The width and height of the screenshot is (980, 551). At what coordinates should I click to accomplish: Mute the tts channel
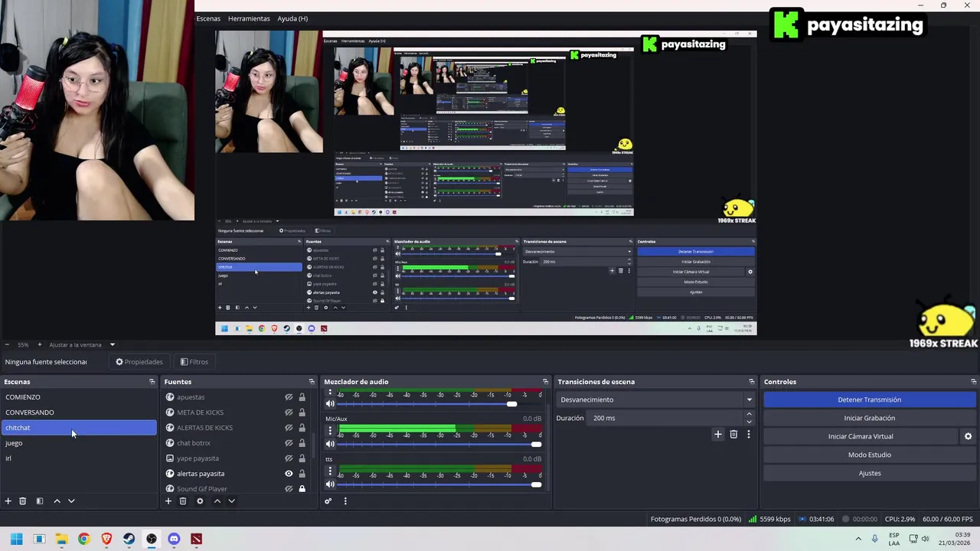point(330,484)
